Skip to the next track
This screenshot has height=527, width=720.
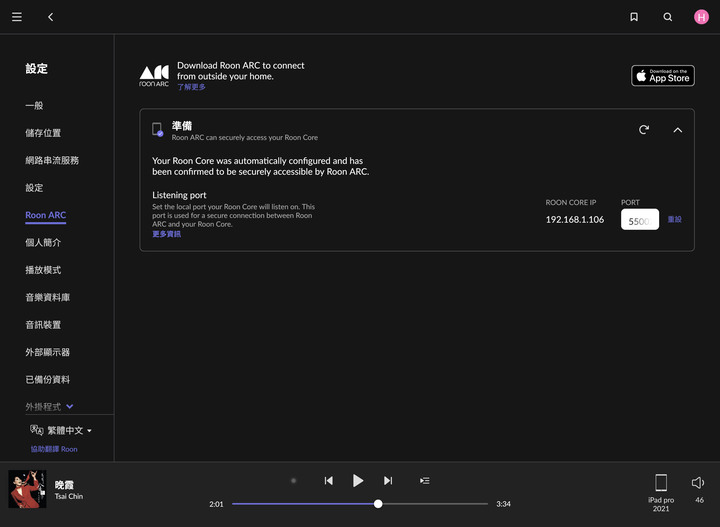click(388, 481)
